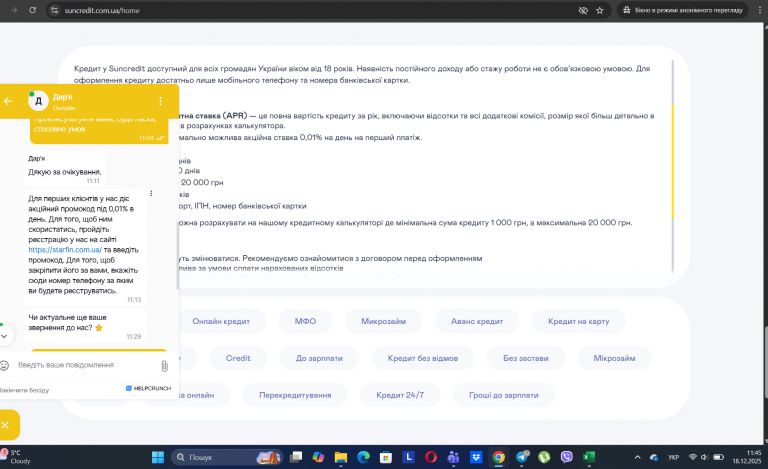Open the chat options three-dot menu
768x469 pixels.
161,101
